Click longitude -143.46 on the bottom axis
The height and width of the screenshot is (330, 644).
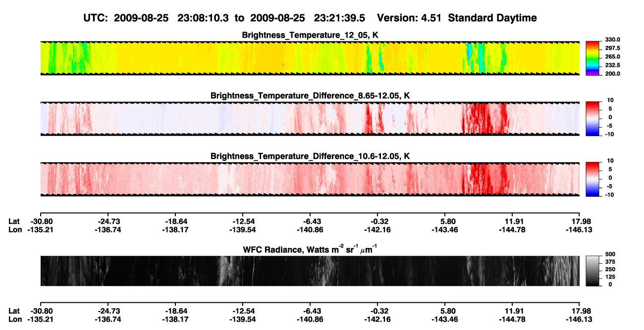[445, 320]
